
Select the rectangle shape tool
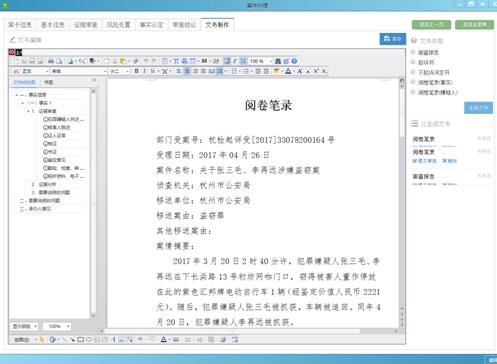[x=80, y=340]
